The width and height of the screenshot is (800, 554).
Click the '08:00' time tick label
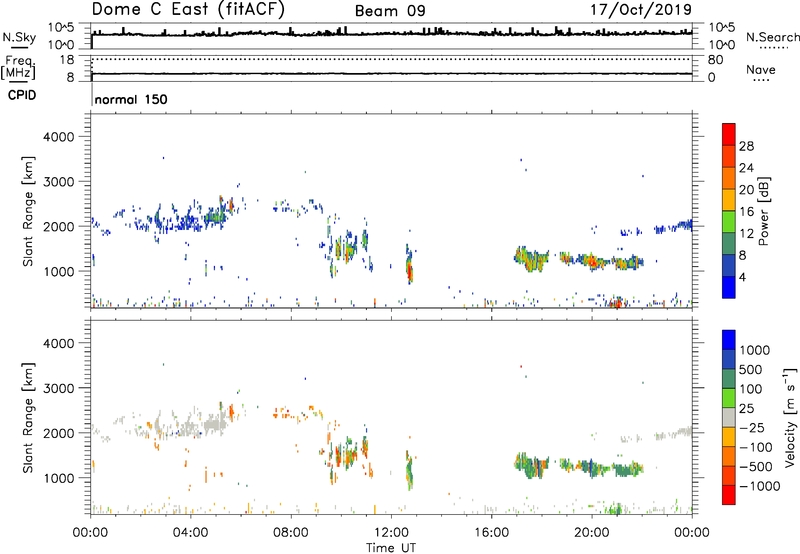(291, 533)
